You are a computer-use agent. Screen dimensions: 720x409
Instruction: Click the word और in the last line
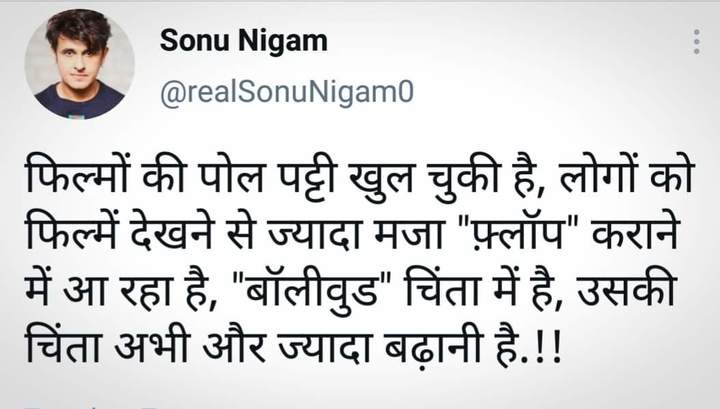(x=234, y=343)
